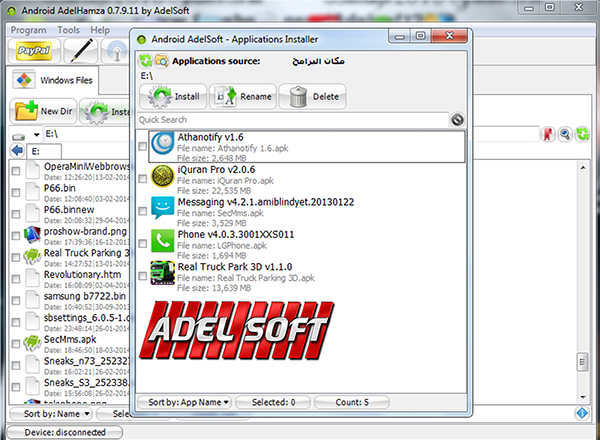Click the red bookmark icon in main window
Screen dimensions: 600x440
(x=548, y=134)
